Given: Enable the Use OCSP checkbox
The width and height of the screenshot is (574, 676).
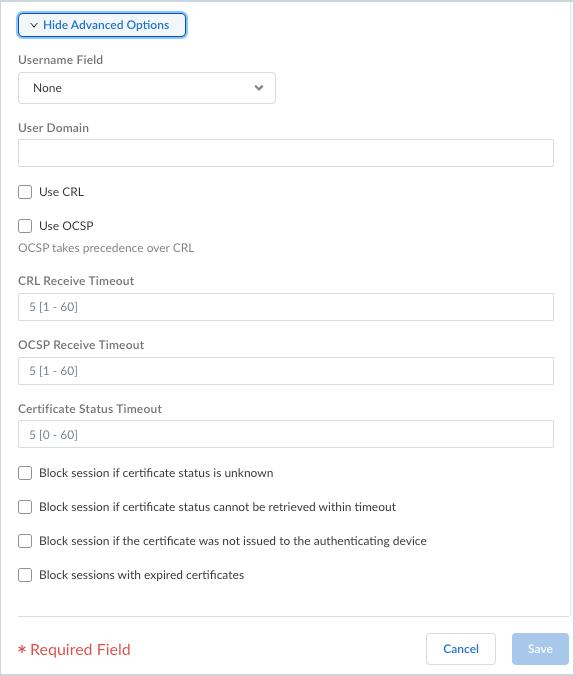Looking at the screenshot, I should (25, 226).
